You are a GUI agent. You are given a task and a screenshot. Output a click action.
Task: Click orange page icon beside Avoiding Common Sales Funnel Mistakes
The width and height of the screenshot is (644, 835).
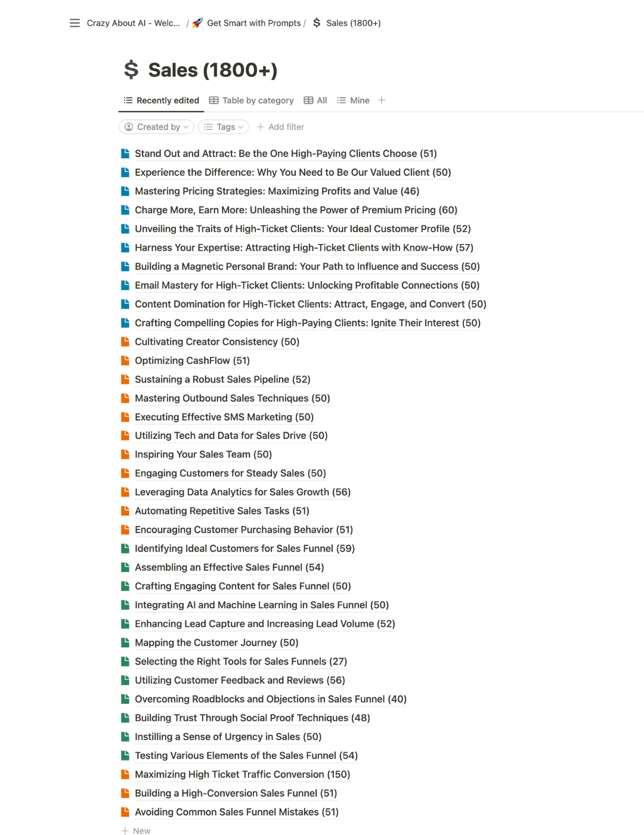pyautogui.click(x=125, y=812)
